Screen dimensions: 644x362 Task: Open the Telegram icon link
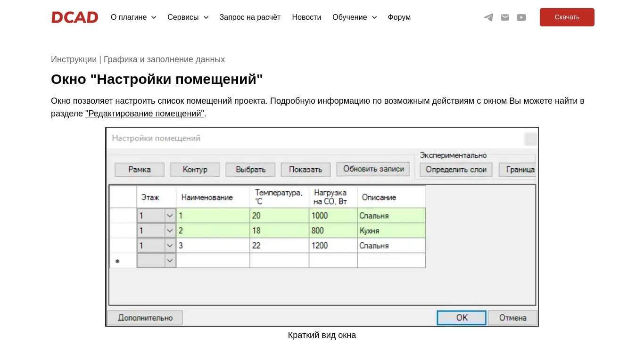tap(488, 17)
